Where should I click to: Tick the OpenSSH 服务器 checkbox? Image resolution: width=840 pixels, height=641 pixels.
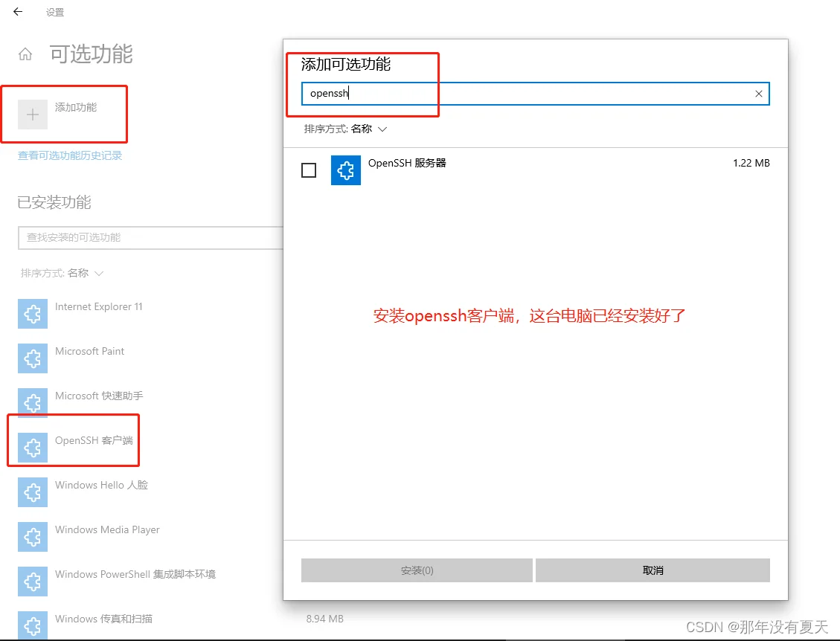309,170
